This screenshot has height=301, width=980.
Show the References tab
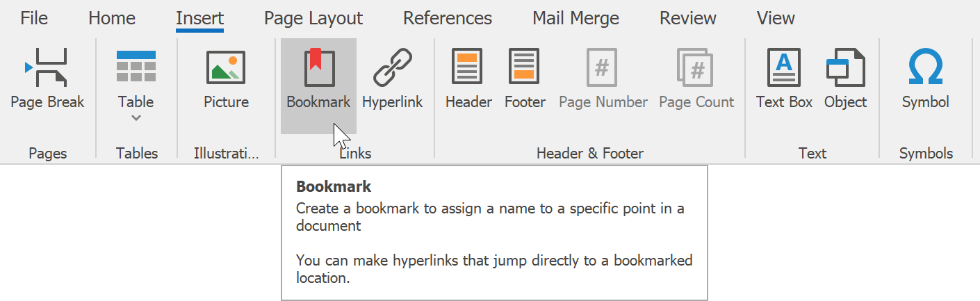(448, 18)
